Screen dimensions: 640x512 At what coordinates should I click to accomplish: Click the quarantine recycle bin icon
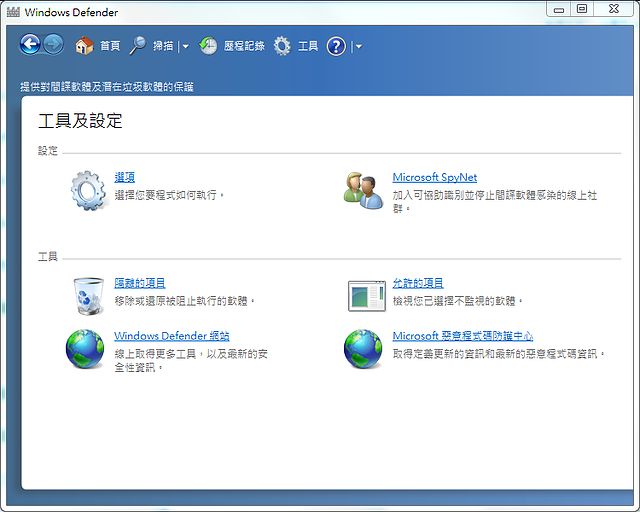[89, 296]
